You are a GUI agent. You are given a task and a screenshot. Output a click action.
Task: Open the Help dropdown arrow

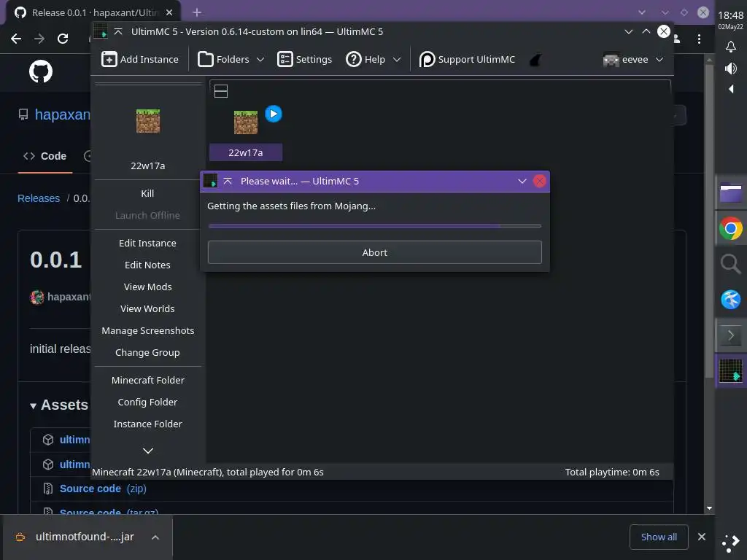397,60
